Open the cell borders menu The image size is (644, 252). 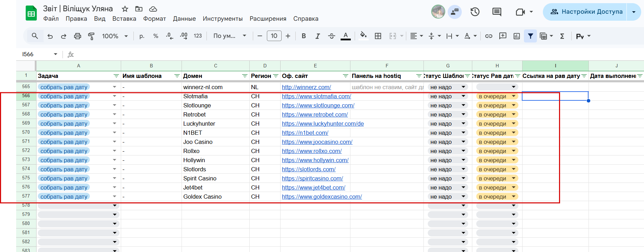coord(378,36)
